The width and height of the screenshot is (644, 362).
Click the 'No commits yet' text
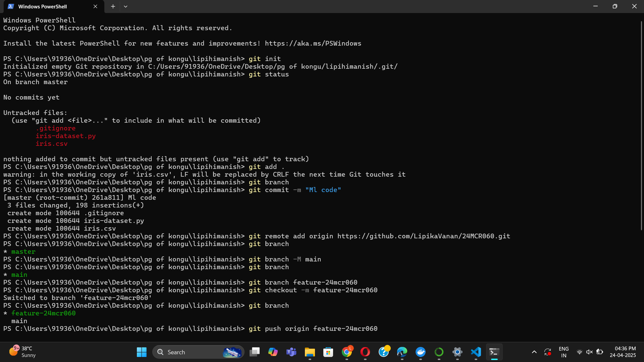[32, 98]
